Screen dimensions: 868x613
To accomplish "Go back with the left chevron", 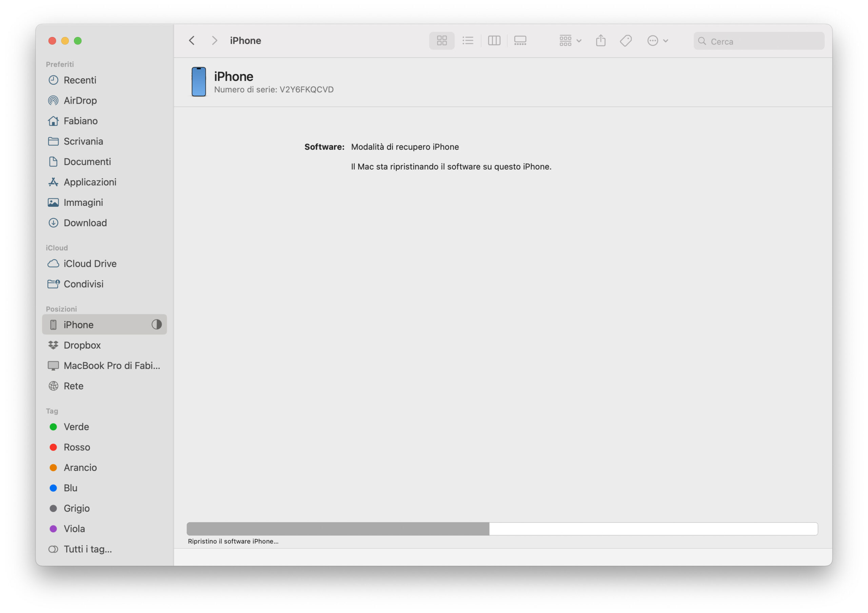I will [x=192, y=40].
